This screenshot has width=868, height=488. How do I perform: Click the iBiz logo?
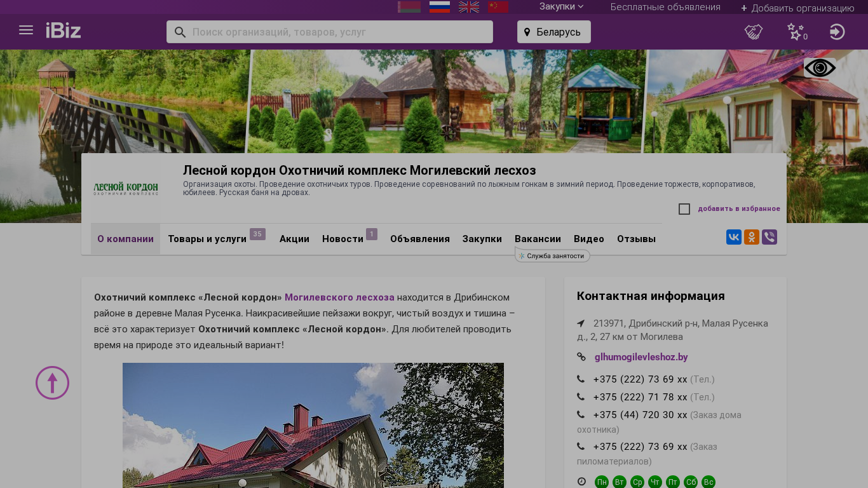pyautogui.click(x=64, y=30)
